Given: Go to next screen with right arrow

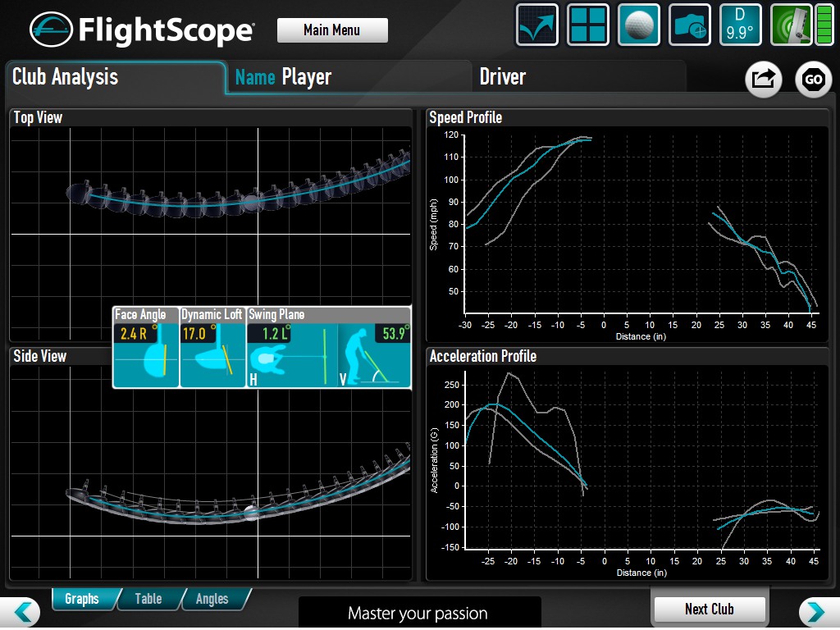Looking at the screenshot, I should [815, 612].
